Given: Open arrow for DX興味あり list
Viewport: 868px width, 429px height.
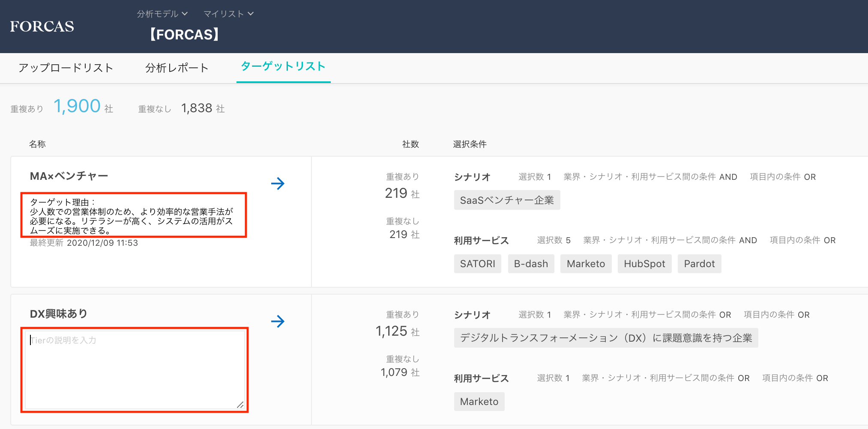Looking at the screenshot, I should (278, 322).
